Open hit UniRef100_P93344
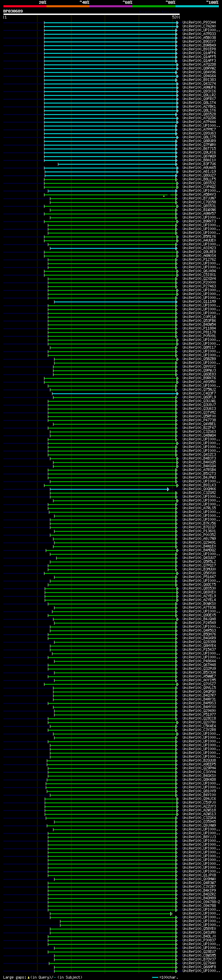This screenshot has height=980, width=222. (199, 23)
